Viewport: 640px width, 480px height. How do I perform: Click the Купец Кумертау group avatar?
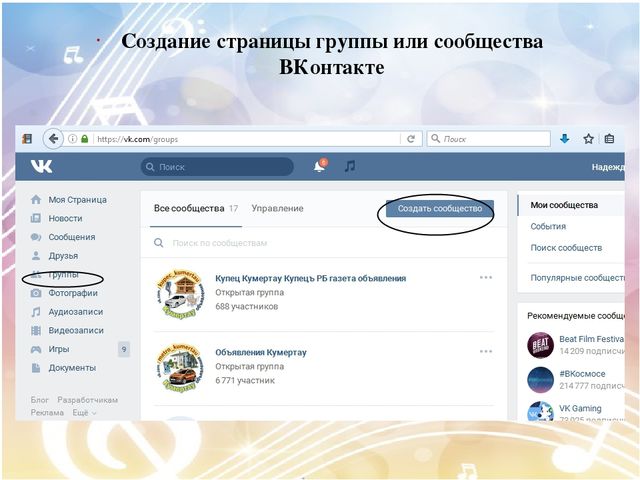[180, 293]
